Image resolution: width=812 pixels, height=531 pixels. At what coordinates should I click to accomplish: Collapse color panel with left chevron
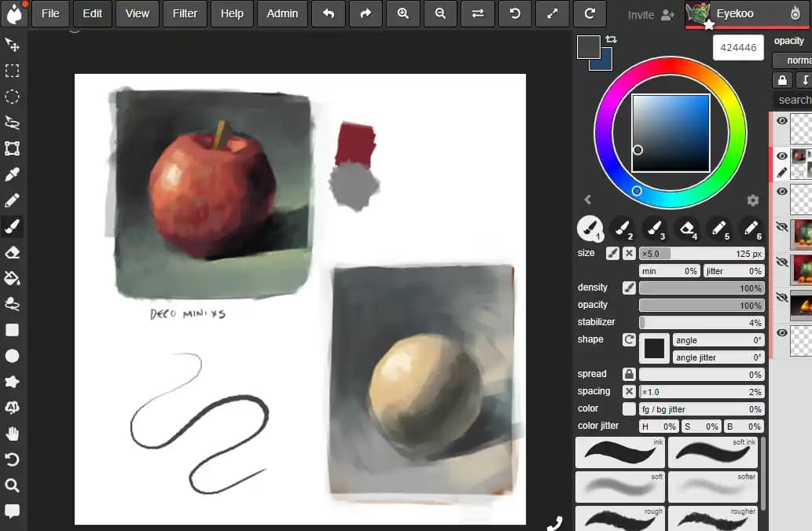[587, 200]
